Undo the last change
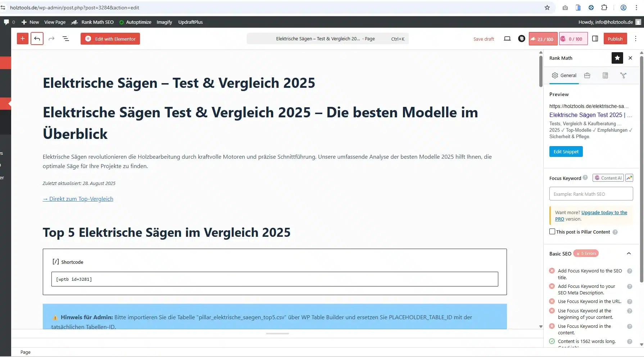 [x=37, y=39]
